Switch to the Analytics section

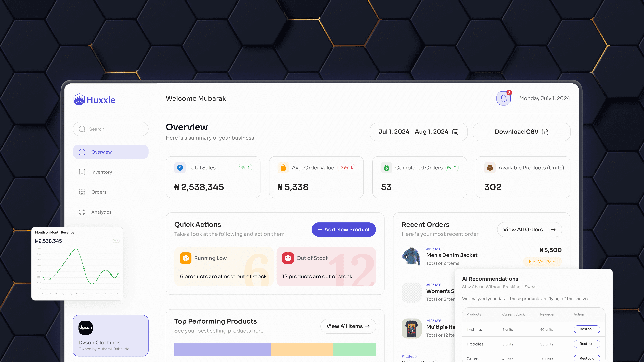click(x=111, y=212)
